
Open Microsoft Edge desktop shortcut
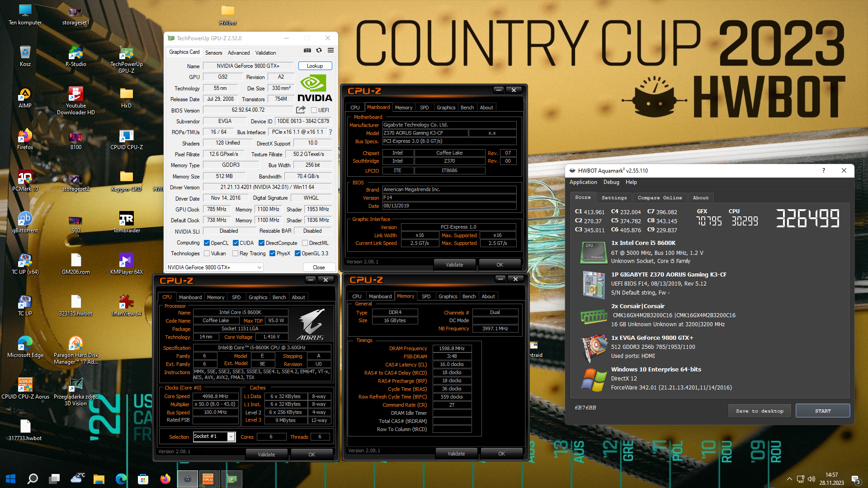25,347
